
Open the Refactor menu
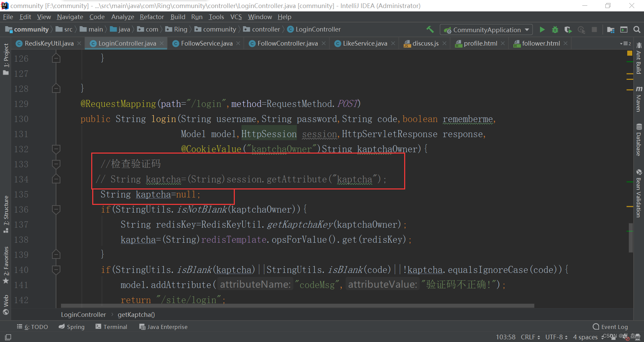[152, 17]
